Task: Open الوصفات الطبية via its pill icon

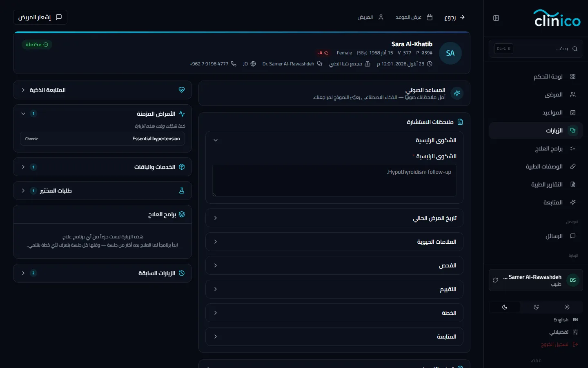Action: point(573,166)
